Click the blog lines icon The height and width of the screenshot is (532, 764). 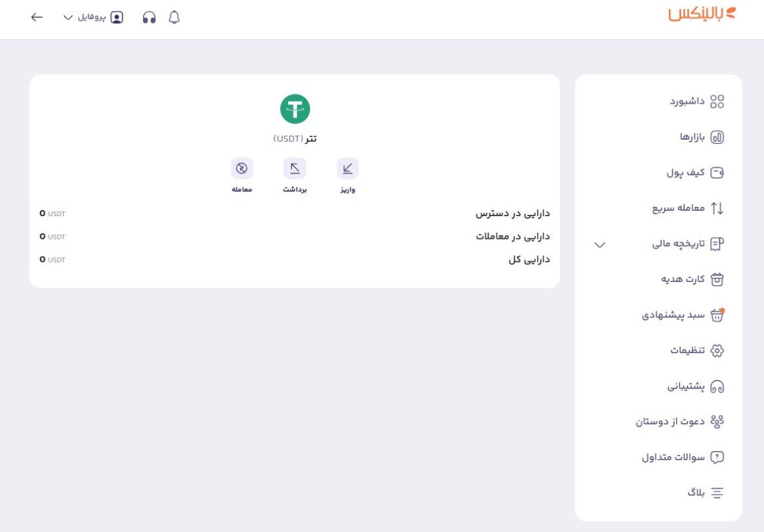(x=717, y=493)
